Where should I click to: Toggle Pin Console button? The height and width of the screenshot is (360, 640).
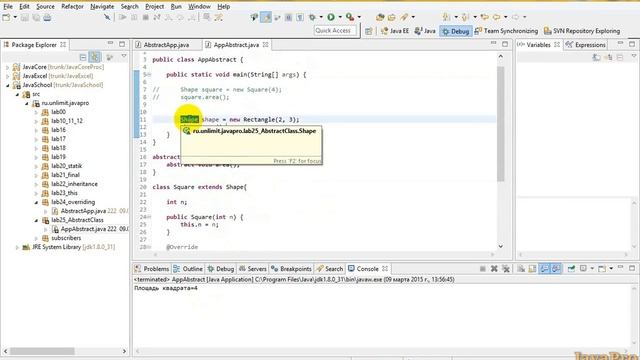click(571, 269)
